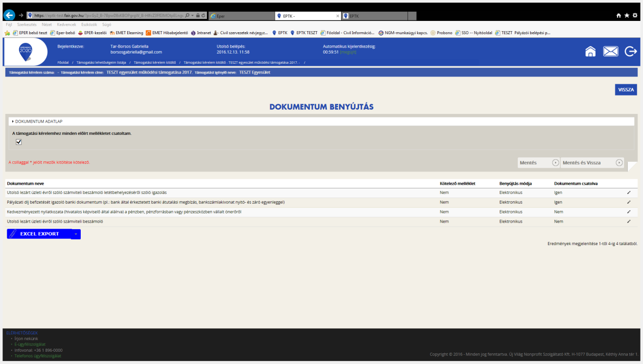The width and height of the screenshot is (643, 364).
Task: Click the logout arrow icon
Action: point(631,52)
